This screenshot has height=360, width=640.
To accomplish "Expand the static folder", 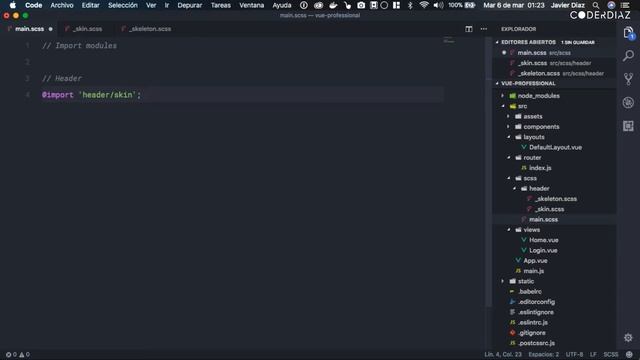I will tap(526, 281).
